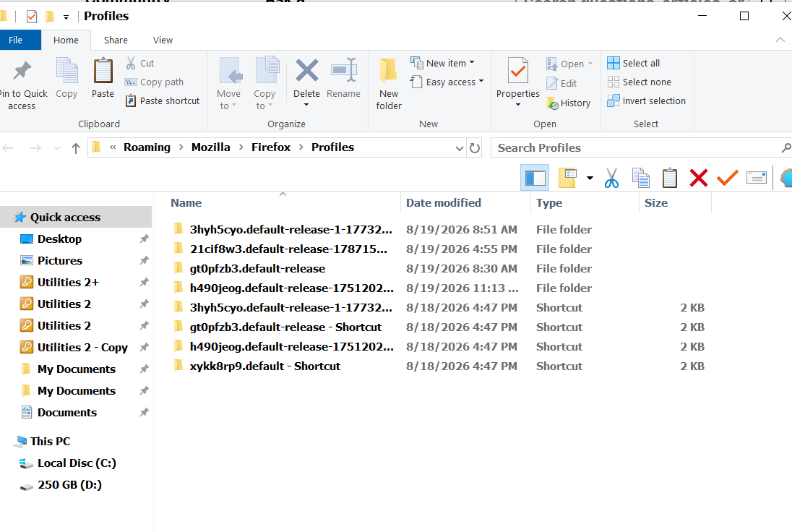Click the Properties ribbon icon

517,71
